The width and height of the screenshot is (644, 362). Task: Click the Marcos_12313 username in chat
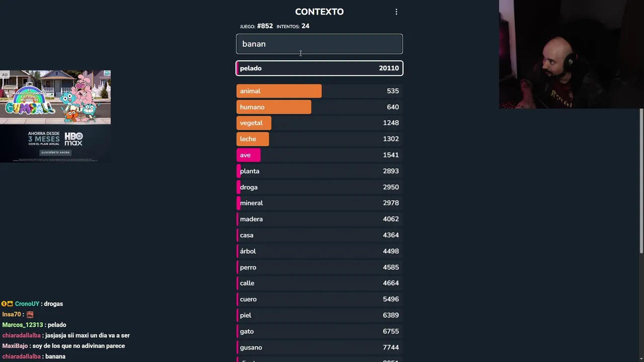23,325
